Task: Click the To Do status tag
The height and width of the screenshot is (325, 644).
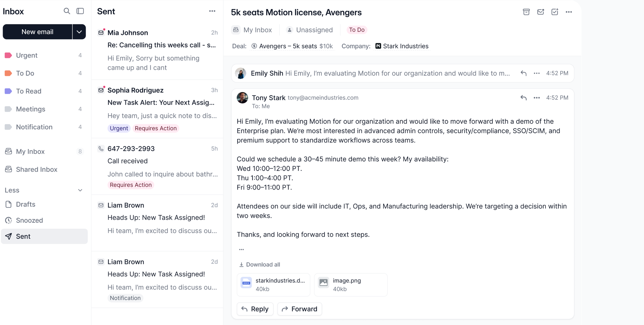Action: (x=357, y=30)
